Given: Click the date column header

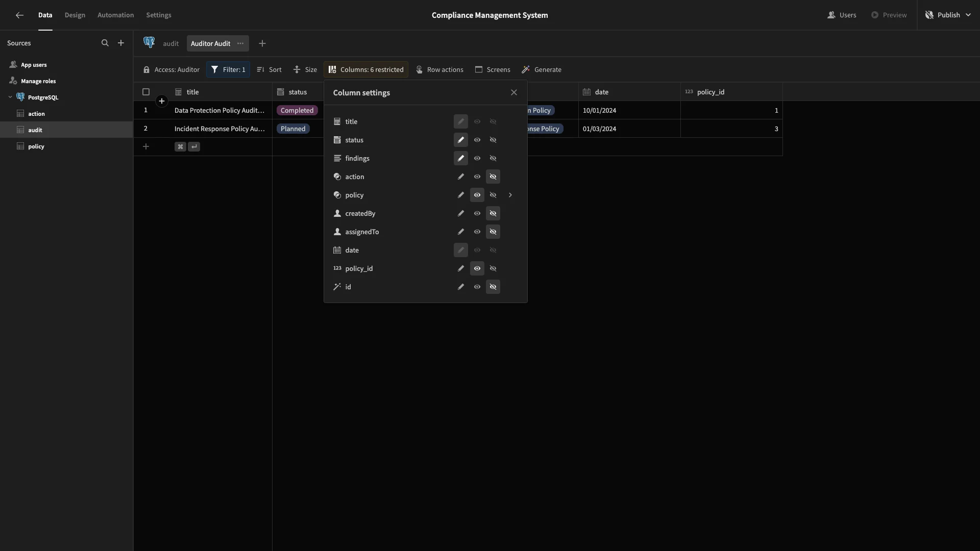Looking at the screenshot, I should [x=629, y=92].
